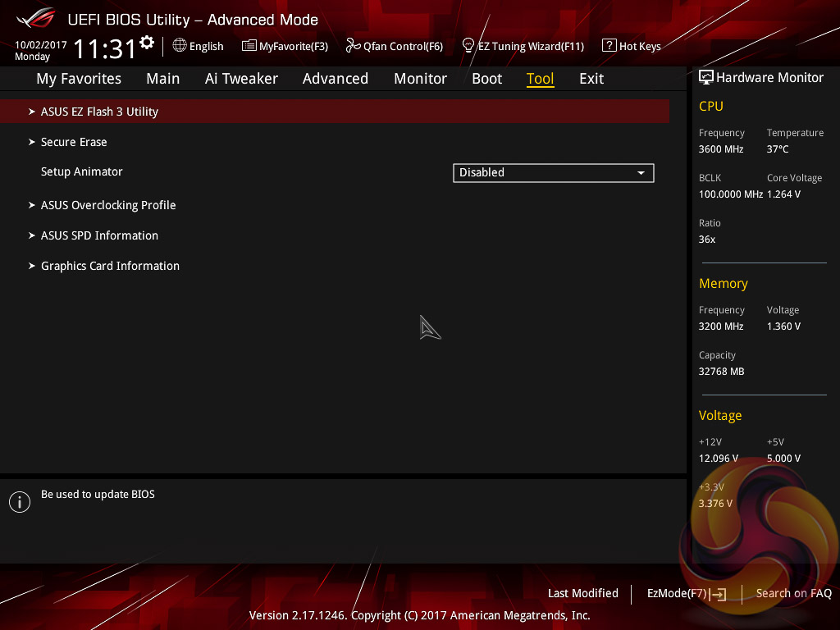The width and height of the screenshot is (840, 630).
Task: Expand ASUS EZ Flash 3 Utility
Action: tap(99, 112)
